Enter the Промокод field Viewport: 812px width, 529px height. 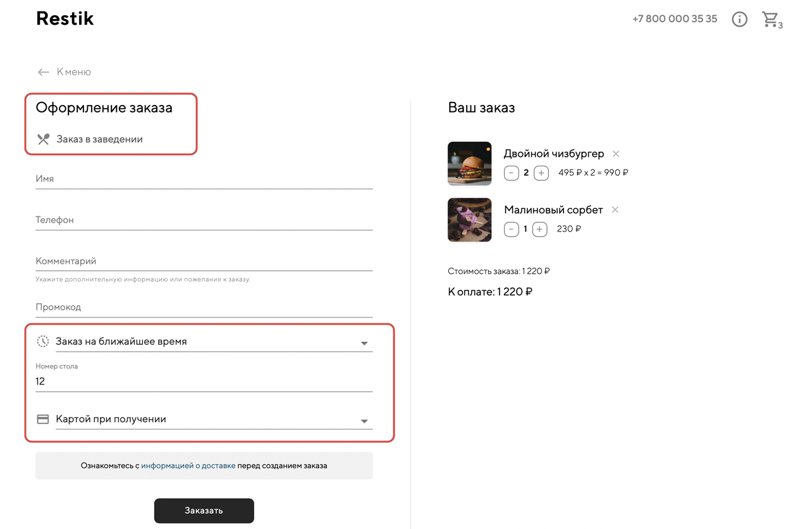coord(204,308)
